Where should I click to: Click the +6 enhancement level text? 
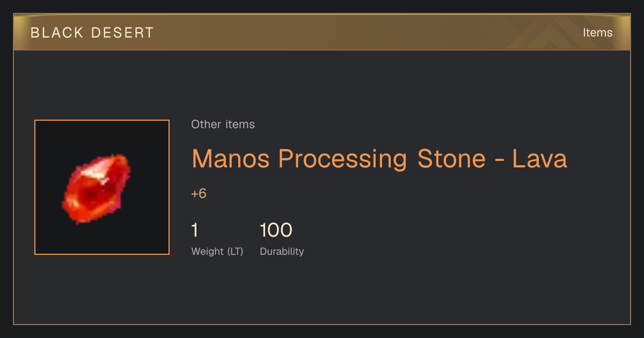coord(199,194)
